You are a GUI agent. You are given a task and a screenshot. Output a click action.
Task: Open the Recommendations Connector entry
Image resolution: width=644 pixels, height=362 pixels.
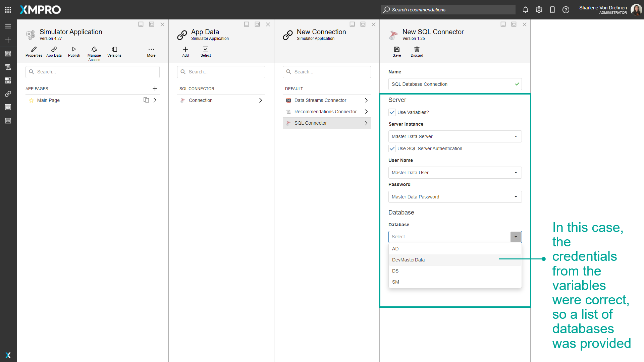pos(326,112)
